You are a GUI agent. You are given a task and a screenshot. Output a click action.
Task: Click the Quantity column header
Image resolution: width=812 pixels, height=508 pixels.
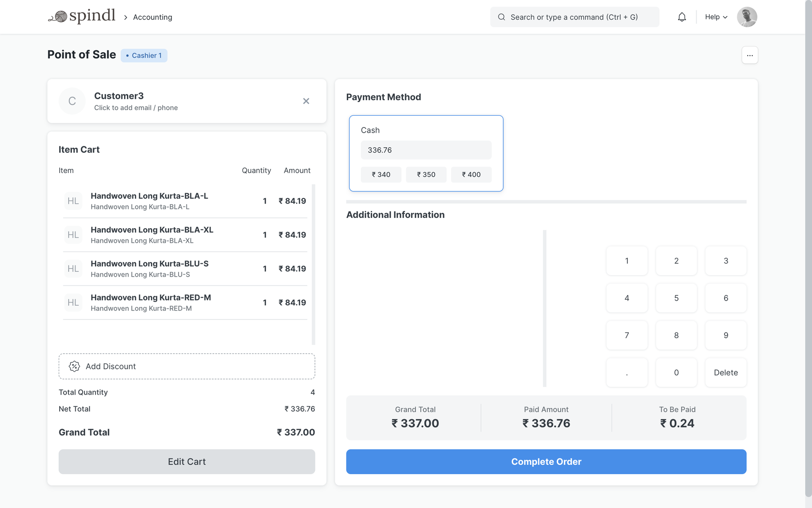point(256,170)
